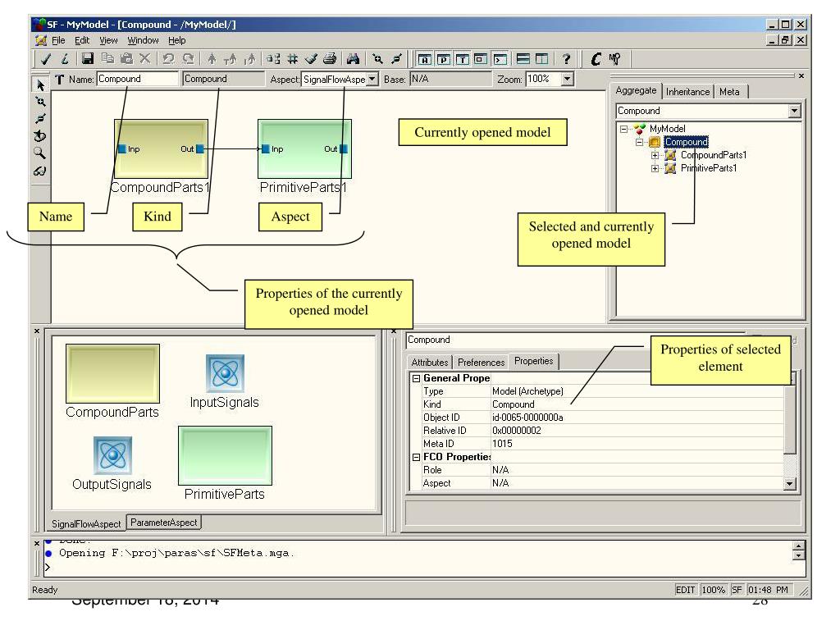Select the zoom magnifier tool in left toolbar
This screenshot has width=840, height=630.
(39, 153)
